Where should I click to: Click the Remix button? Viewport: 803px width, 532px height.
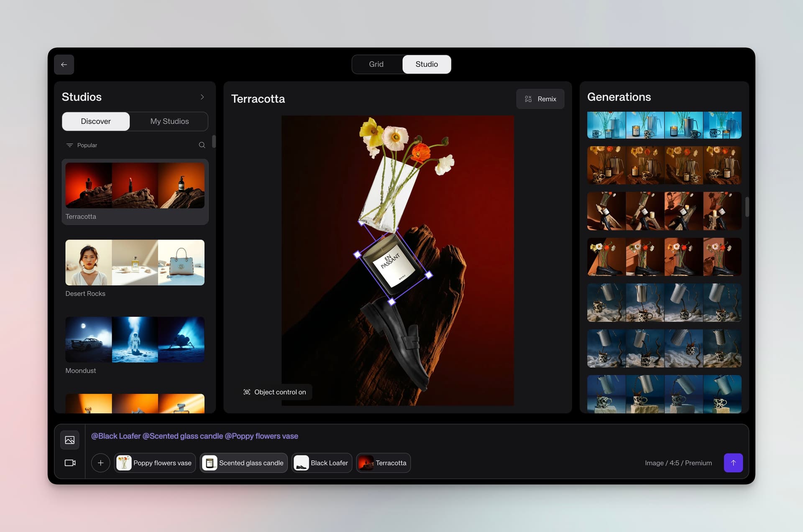click(x=540, y=99)
